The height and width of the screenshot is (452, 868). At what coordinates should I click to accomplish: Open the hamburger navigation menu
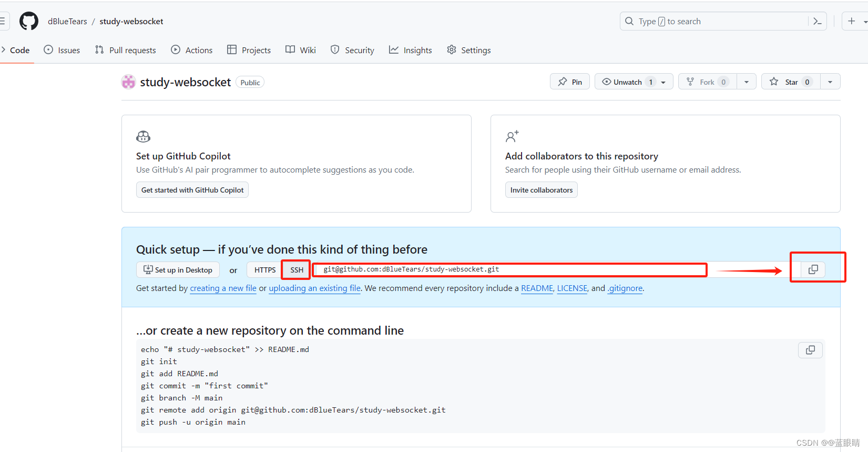pyautogui.click(x=2, y=21)
